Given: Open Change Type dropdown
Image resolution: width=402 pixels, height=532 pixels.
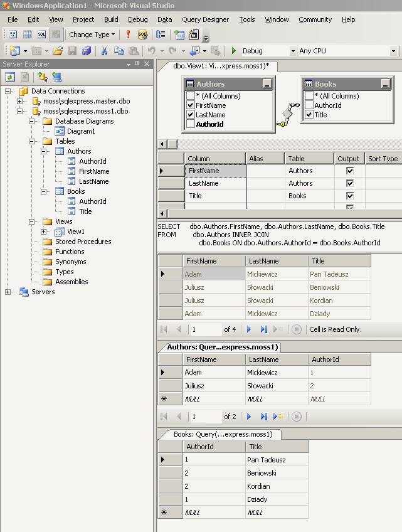Looking at the screenshot, I should (x=92, y=35).
